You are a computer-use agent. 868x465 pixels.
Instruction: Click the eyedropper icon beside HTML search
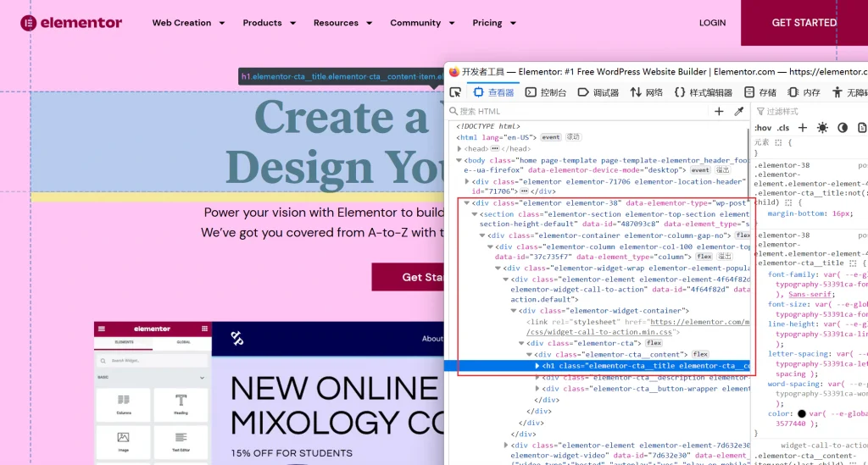(738, 111)
